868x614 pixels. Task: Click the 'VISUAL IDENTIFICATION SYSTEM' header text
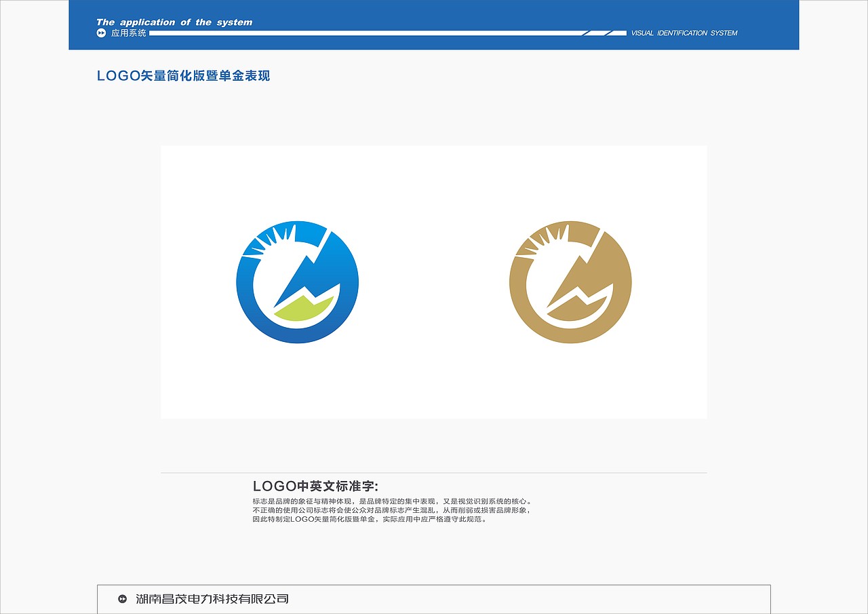pos(684,33)
